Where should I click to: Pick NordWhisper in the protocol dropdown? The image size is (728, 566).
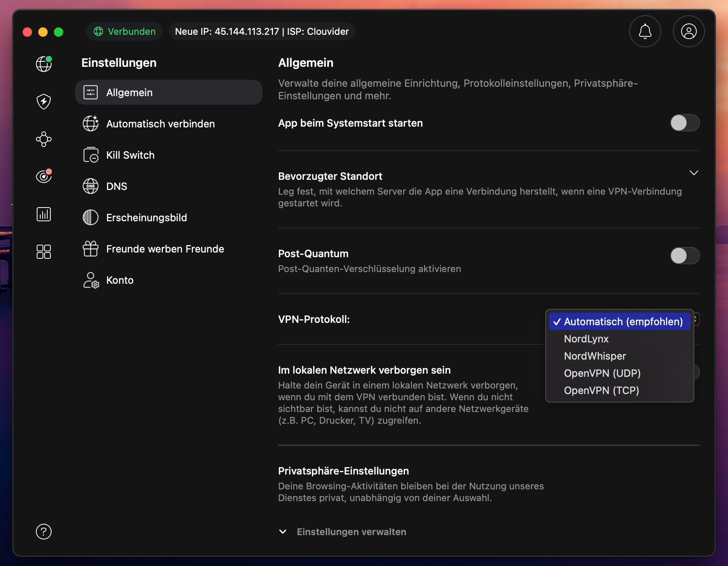[x=595, y=356]
